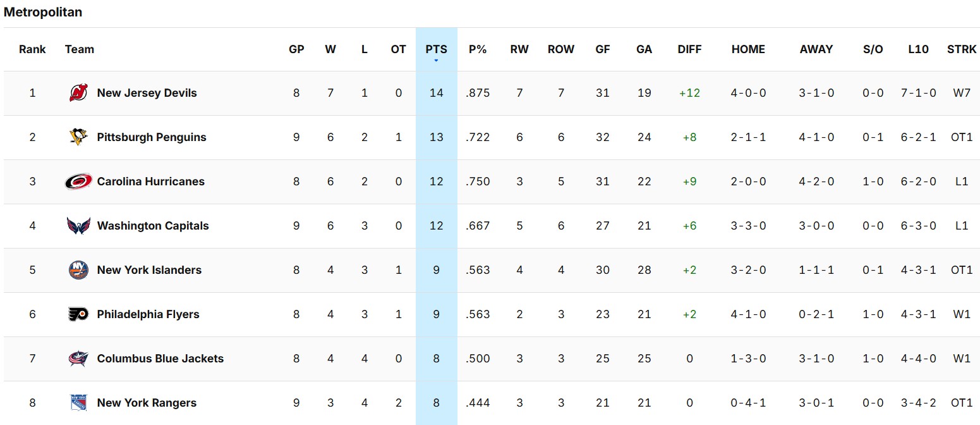980x425 pixels.
Task: Go to Washington Capitals team page
Action: tap(153, 226)
